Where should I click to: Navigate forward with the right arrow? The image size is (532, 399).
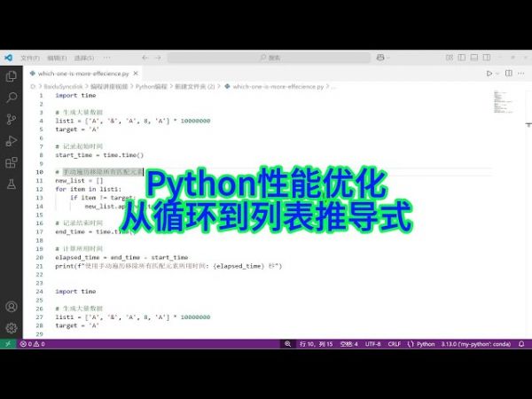[158, 58]
